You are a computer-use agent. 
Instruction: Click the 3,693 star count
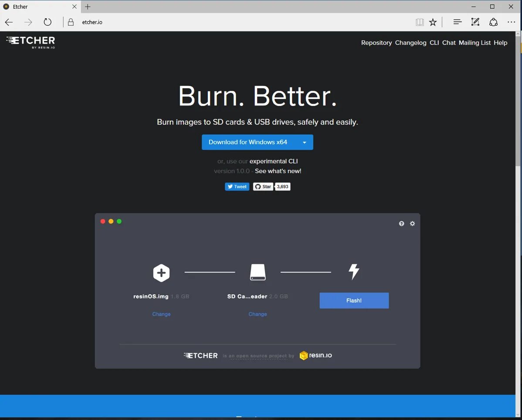pos(282,187)
